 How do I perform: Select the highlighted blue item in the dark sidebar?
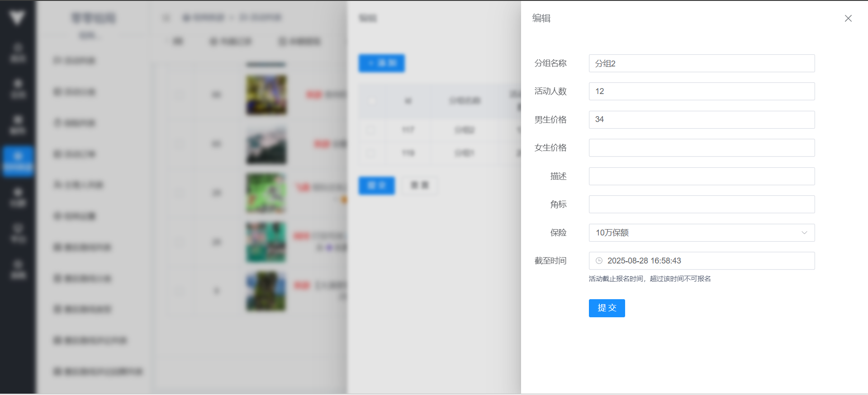[x=18, y=161]
